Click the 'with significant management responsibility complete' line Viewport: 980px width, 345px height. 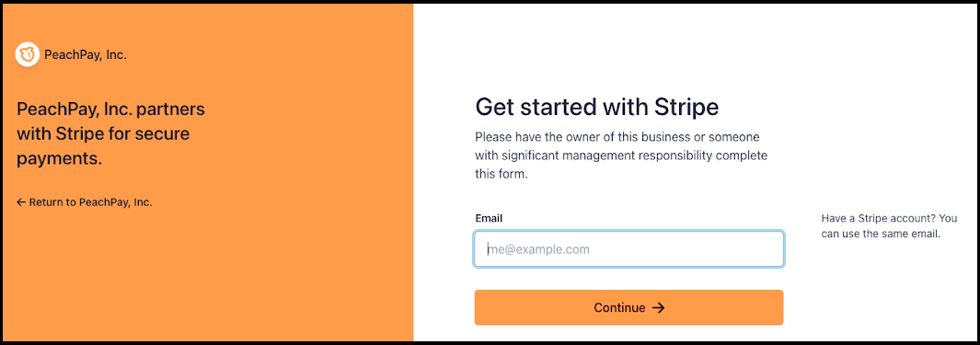click(x=621, y=155)
